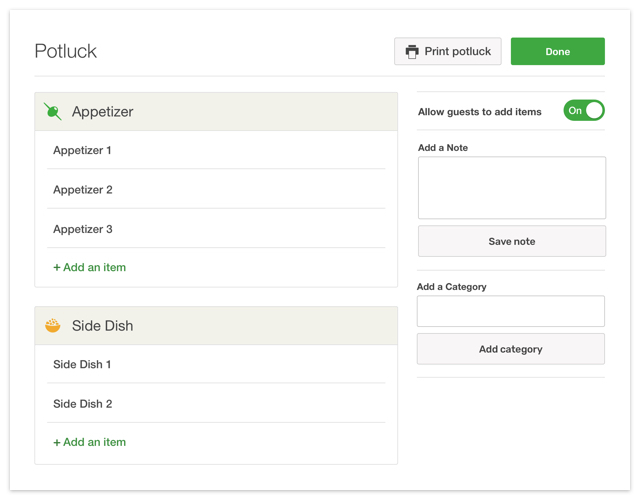The height and width of the screenshot is (500, 640).
Task: Click the Potluck page title
Action: (66, 52)
